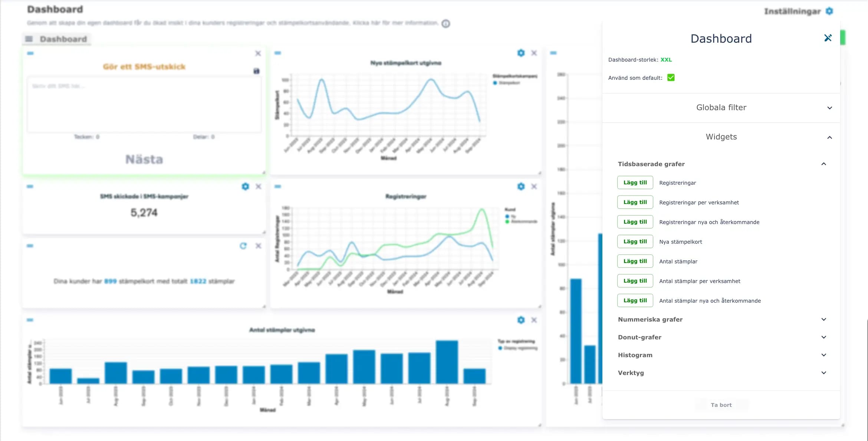Click the XXL dashboard size link
Viewport: 868px width, 441px height.
(666, 60)
